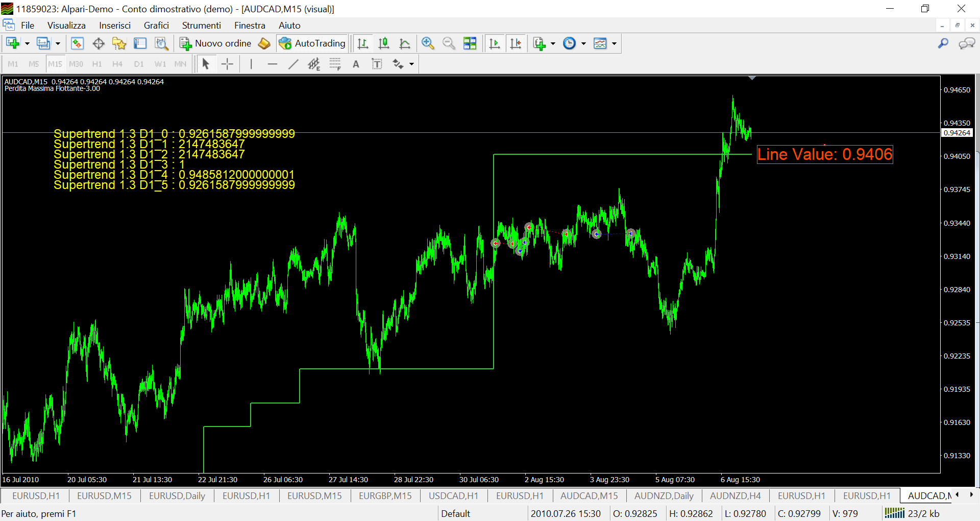Click the Line Value 0.9406 label
The height and width of the screenshot is (521, 980).
(x=825, y=154)
